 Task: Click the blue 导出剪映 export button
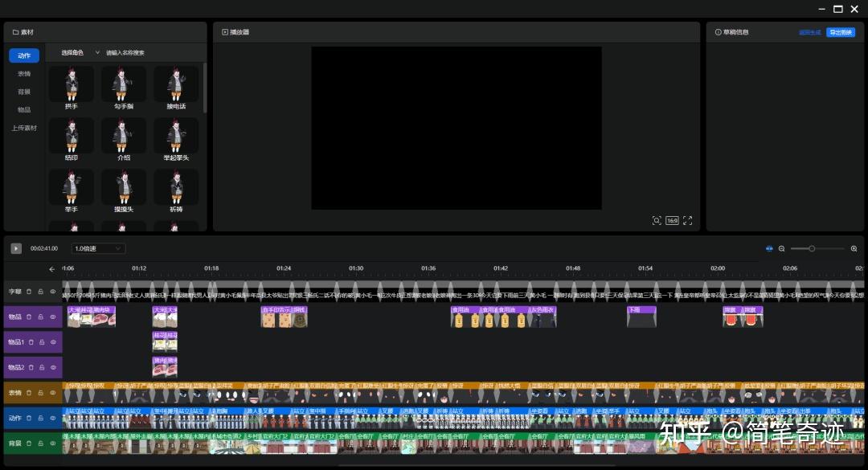(841, 32)
